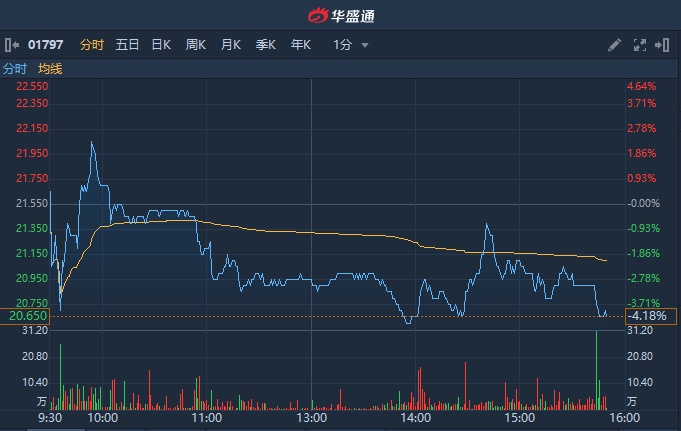Click the stock code 01797
This screenshot has height=431, width=681.
coord(45,45)
